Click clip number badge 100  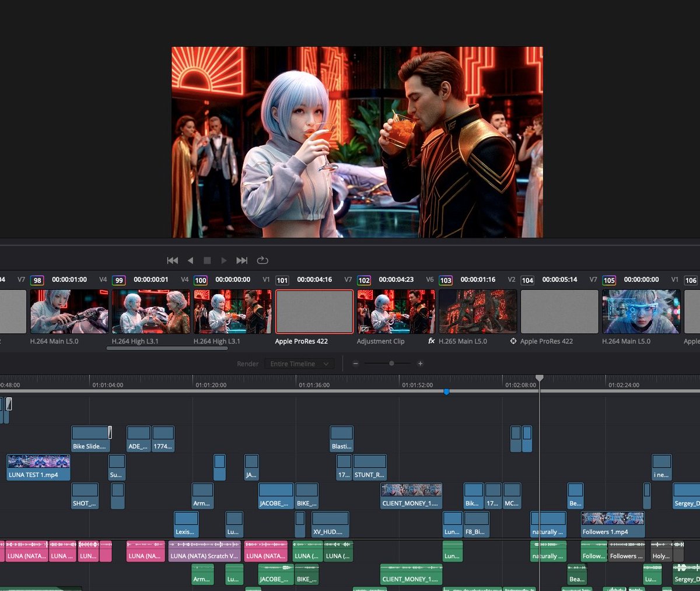(x=201, y=280)
